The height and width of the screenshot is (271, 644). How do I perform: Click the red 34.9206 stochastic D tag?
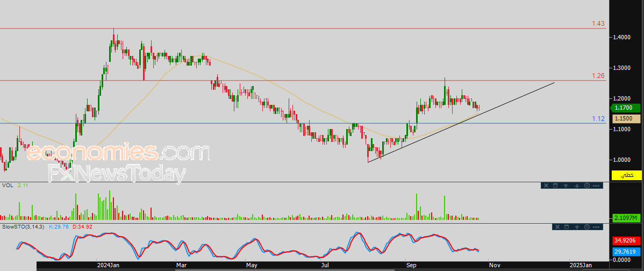pos(626,240)
